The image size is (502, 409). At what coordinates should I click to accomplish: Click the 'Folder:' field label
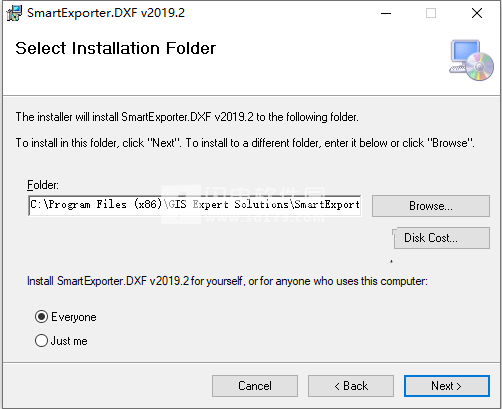pos(43,185)
